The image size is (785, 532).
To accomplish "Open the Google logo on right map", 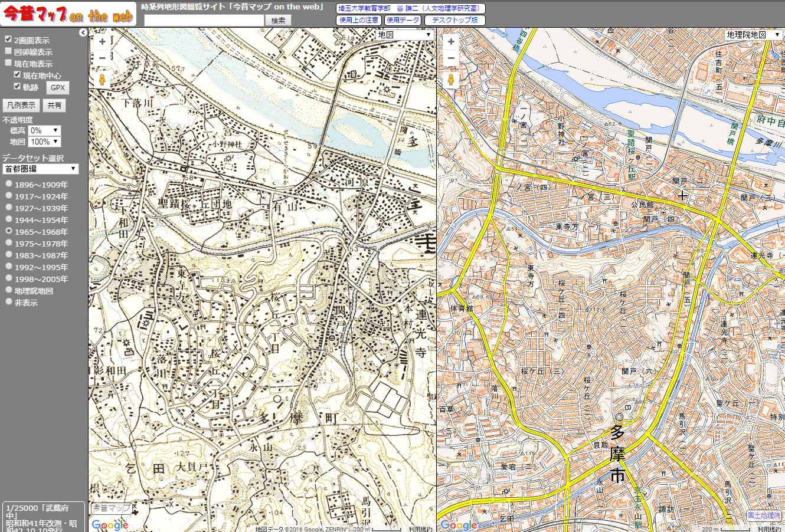I will [x=459, y=525].
